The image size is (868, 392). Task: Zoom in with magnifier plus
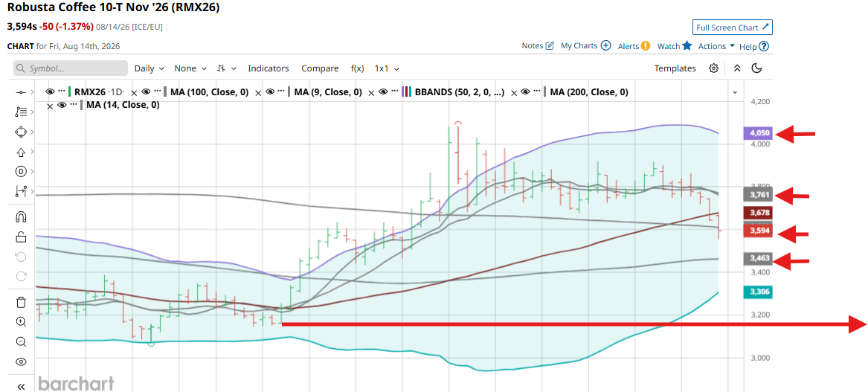point(21,321)
